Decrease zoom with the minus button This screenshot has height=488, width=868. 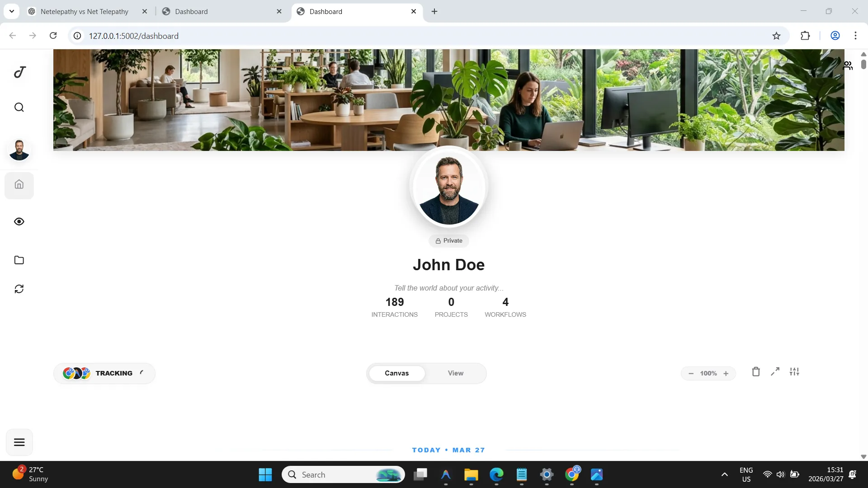point(691,374)
